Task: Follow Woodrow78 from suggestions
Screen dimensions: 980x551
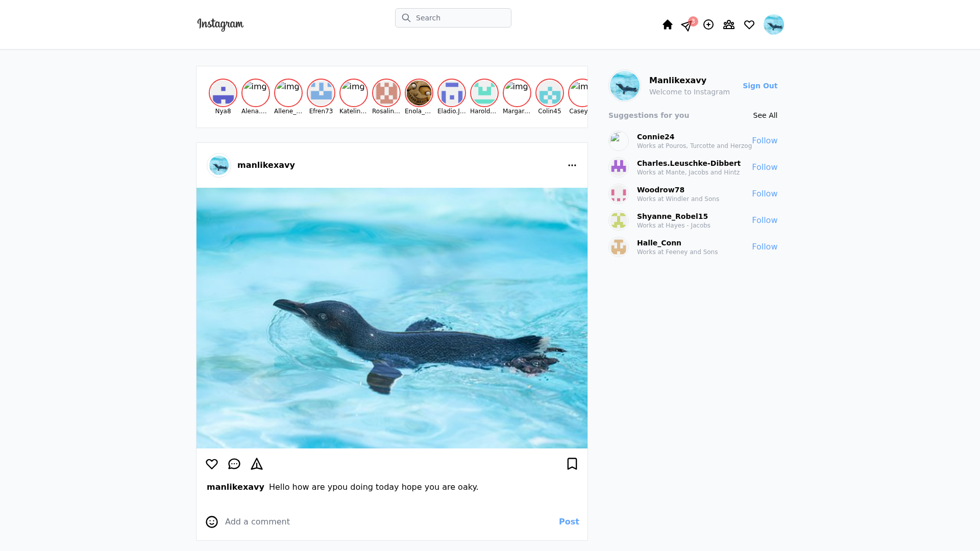Action: coord(764,194)
